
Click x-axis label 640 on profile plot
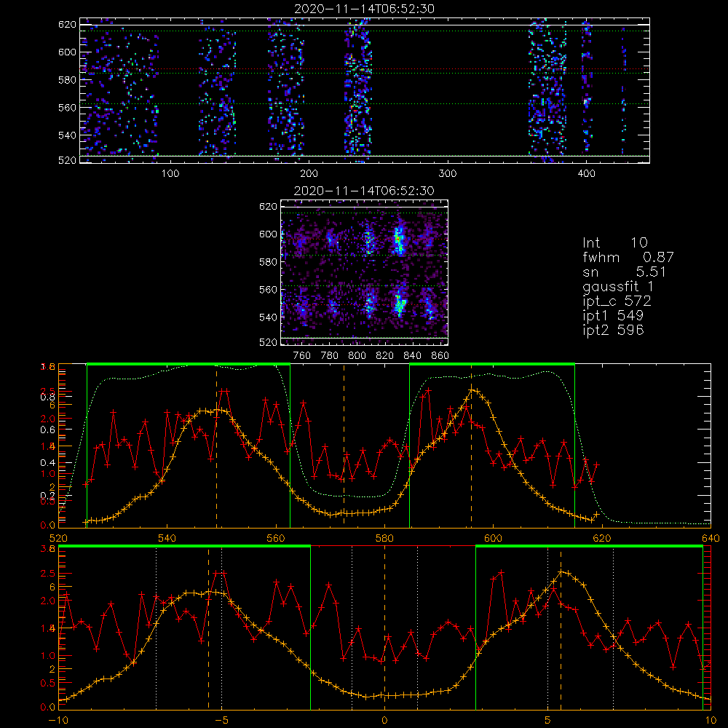[x=711, y=538]
